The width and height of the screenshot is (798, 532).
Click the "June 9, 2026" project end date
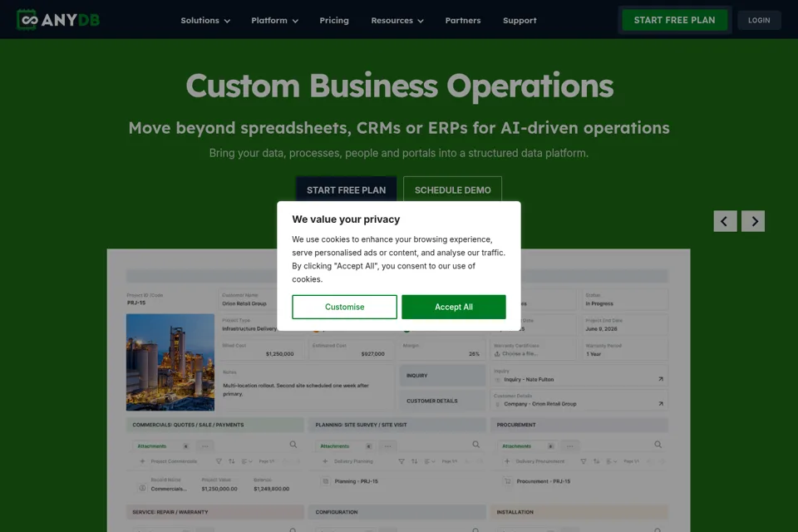pyautogui.click(x=601, y=329)
